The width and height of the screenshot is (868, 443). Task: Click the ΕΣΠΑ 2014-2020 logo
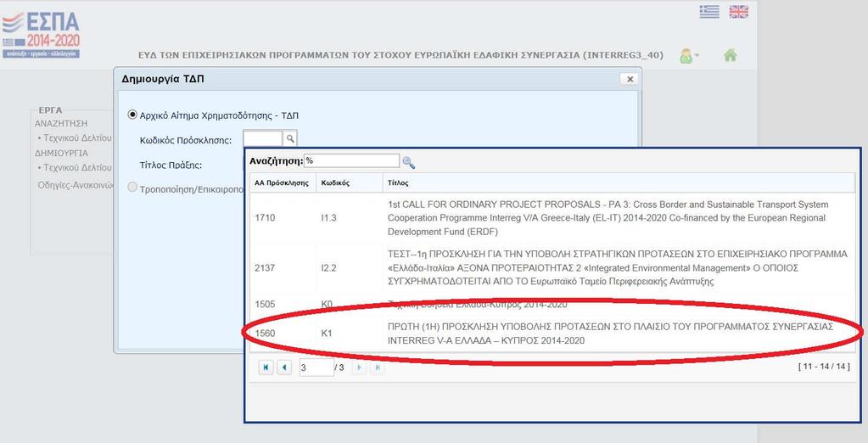(x=42, y=36)
